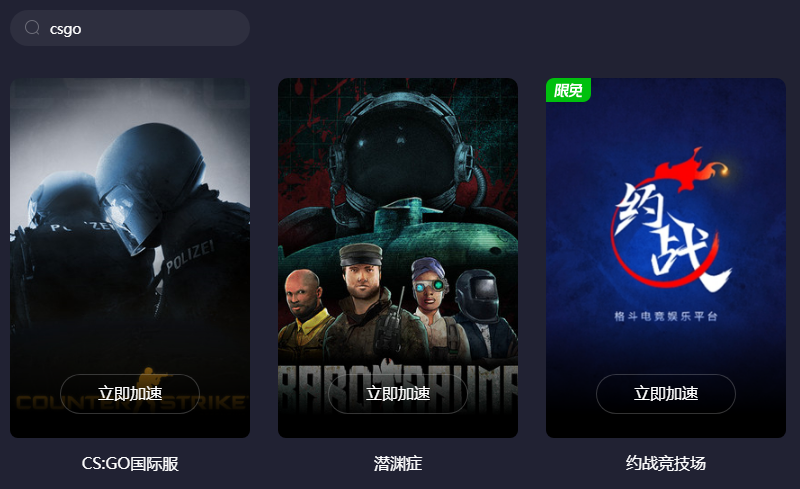The image size is (800, 489).
Task: Click the 格斗电竞娱乐平台 subtitle text
Action: [x=666, y=316]
